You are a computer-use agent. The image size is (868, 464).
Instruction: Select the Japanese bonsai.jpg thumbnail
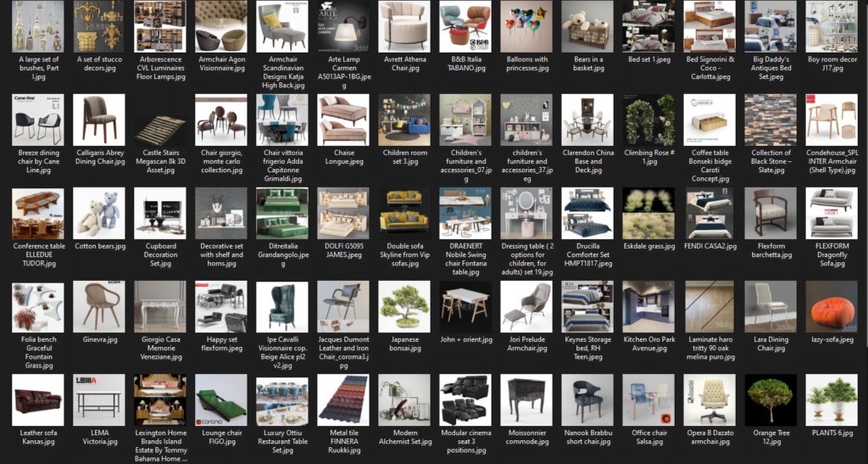click(x=403, y=306)
